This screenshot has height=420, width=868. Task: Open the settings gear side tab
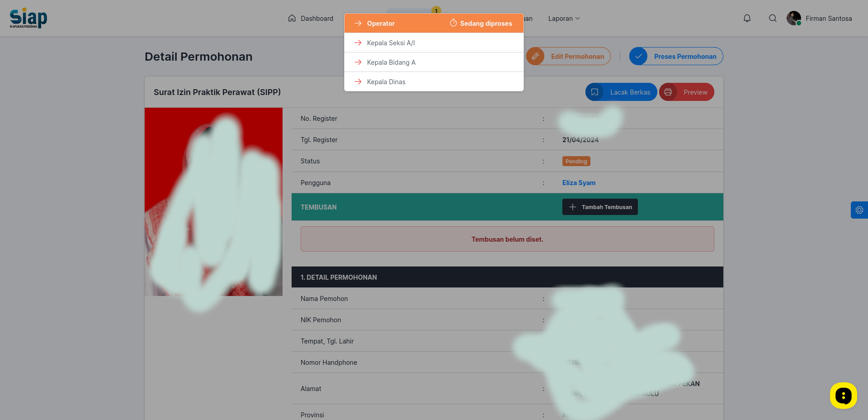[859, 210]
